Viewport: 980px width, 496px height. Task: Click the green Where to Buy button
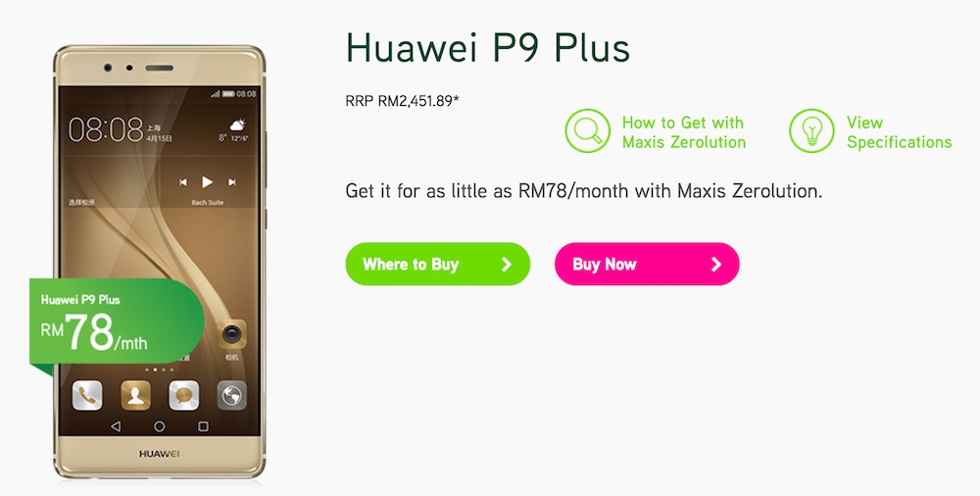437,264
